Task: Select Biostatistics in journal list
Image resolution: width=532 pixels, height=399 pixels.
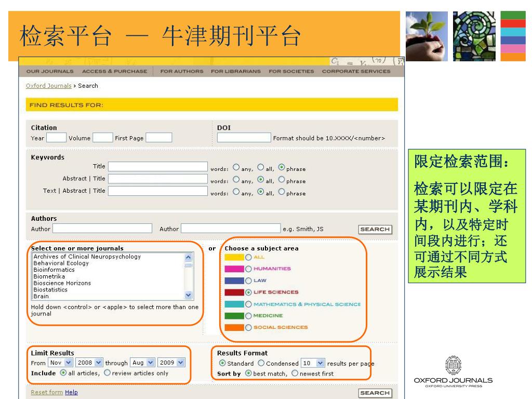Action: point(50,290)
